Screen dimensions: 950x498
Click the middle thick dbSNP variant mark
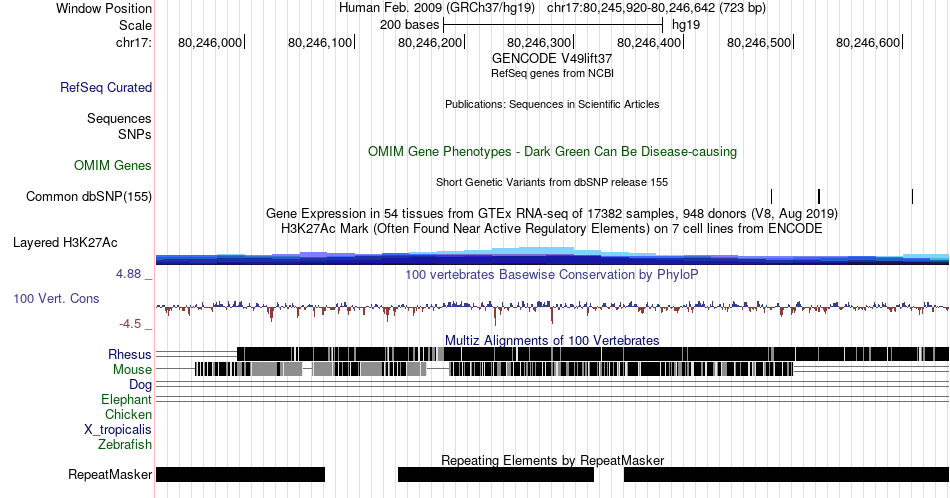coord(819,196)
